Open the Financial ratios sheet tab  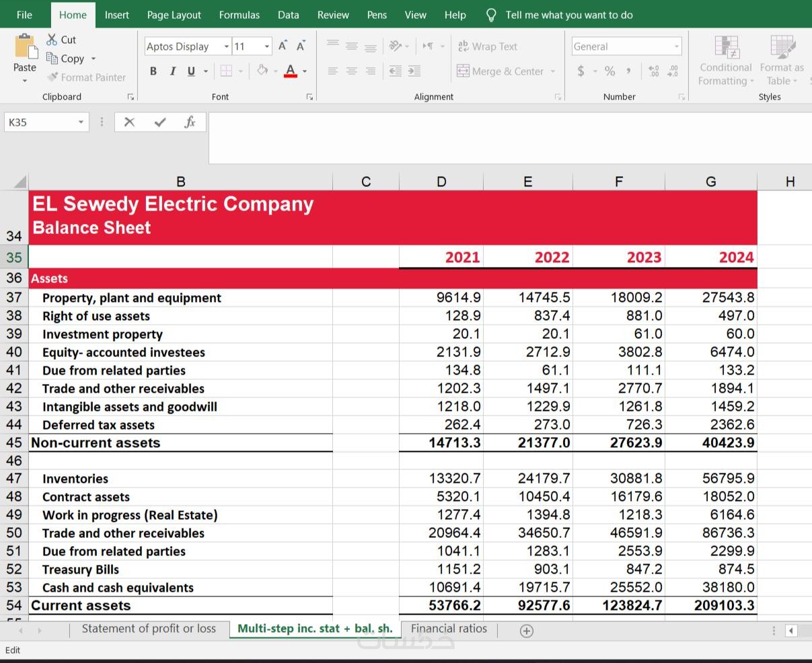(449, 629)
